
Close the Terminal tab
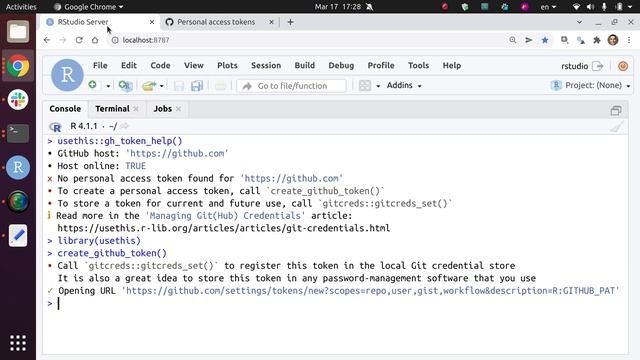tap(136, 109)
